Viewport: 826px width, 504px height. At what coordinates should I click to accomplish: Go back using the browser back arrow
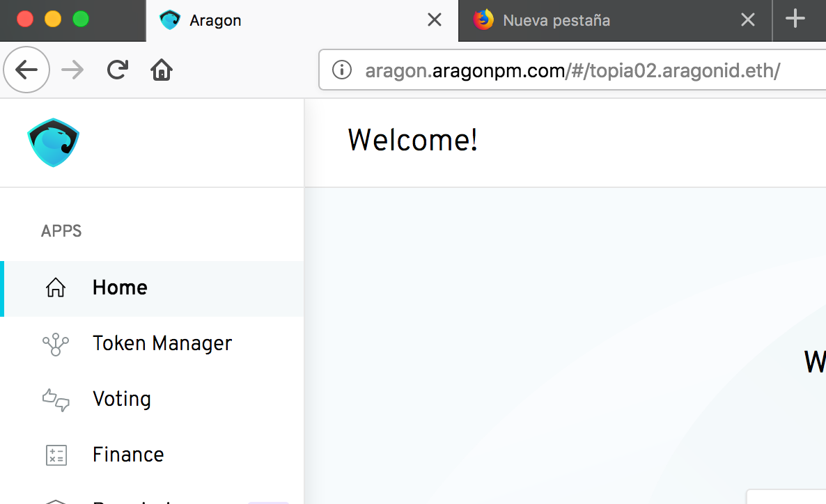tap(26, 70)
